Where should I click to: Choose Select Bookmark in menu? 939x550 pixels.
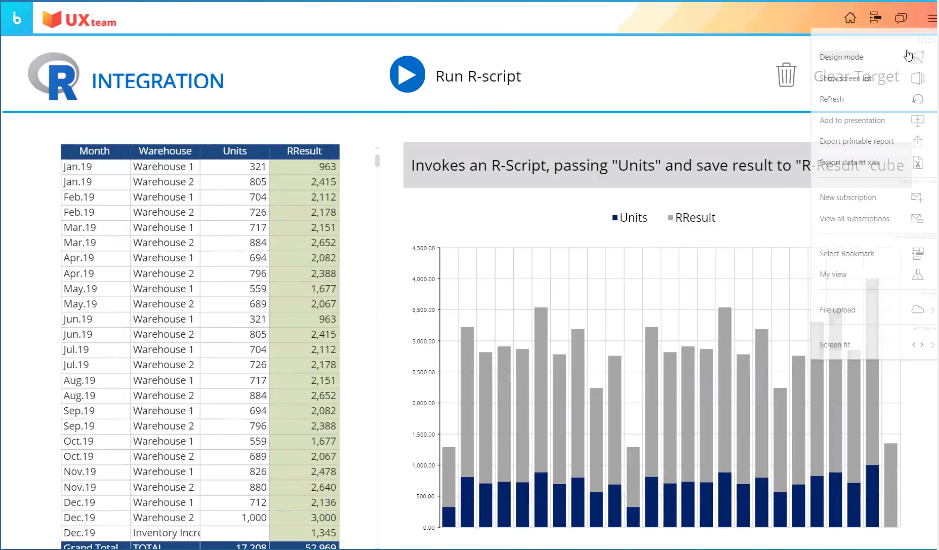(x=846, y=253)
